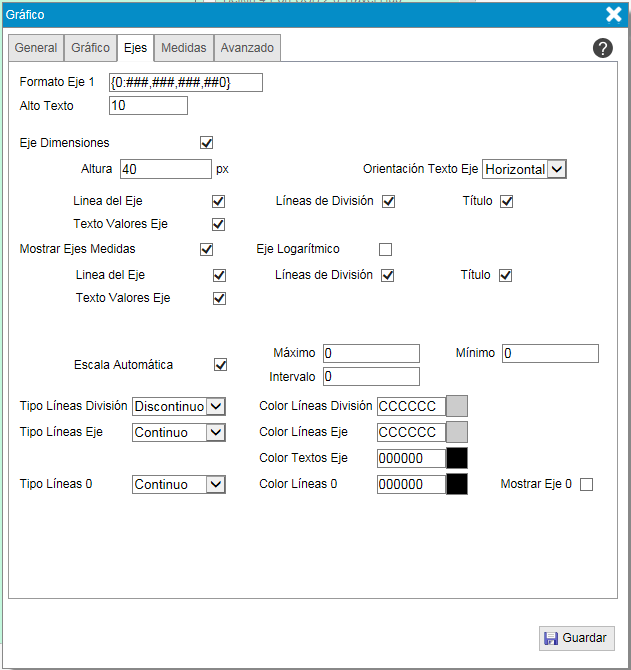Image resolution: width=631 pixels, height=670 pixels.
Task: Open the Color Líneas 0 swatch
Action: [x=456, y=484]
